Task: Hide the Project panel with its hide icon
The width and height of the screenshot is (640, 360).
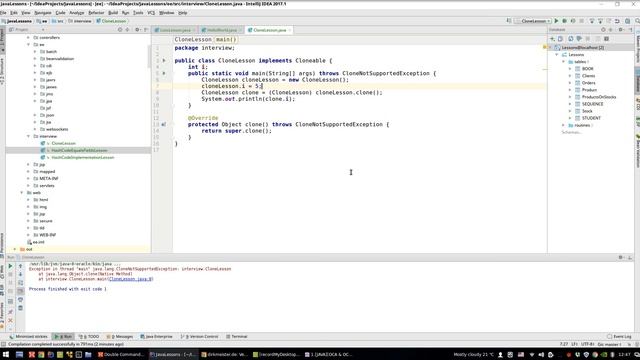Action: click(x=146, y=30)
